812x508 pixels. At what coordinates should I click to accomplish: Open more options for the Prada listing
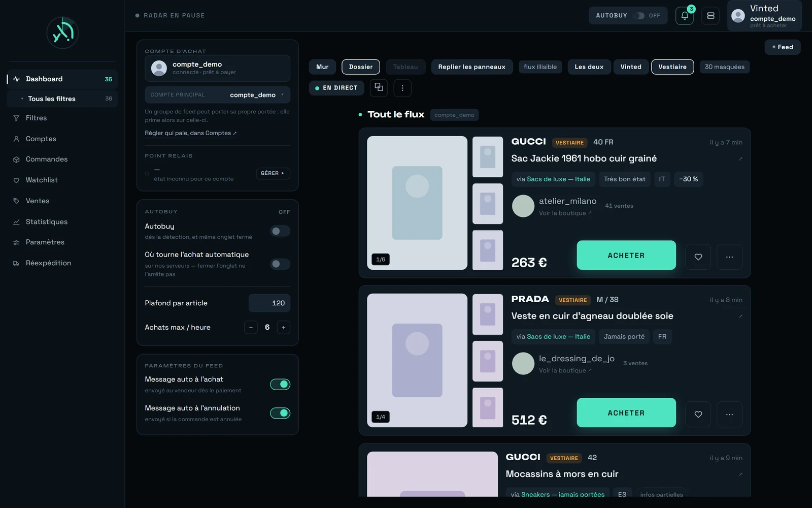pos(729,415)
